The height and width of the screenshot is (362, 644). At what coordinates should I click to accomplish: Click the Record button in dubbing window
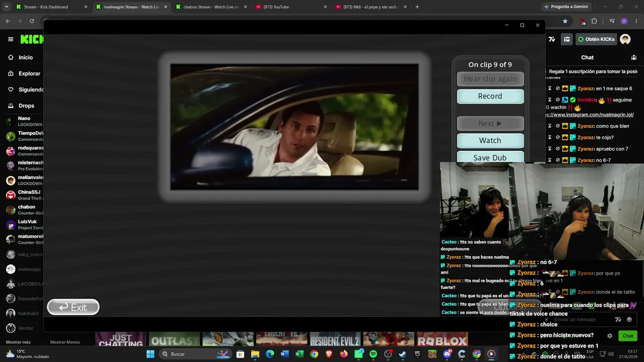(x=490, y=96)
